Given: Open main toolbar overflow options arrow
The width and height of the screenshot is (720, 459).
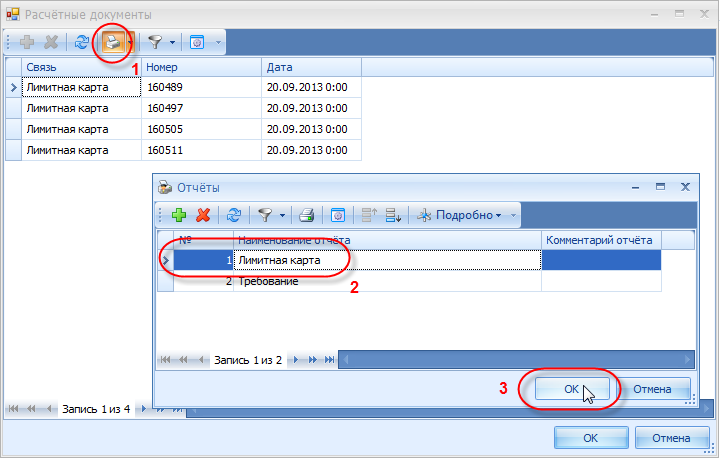Looking at the screenshot, I should pos(218,42).
